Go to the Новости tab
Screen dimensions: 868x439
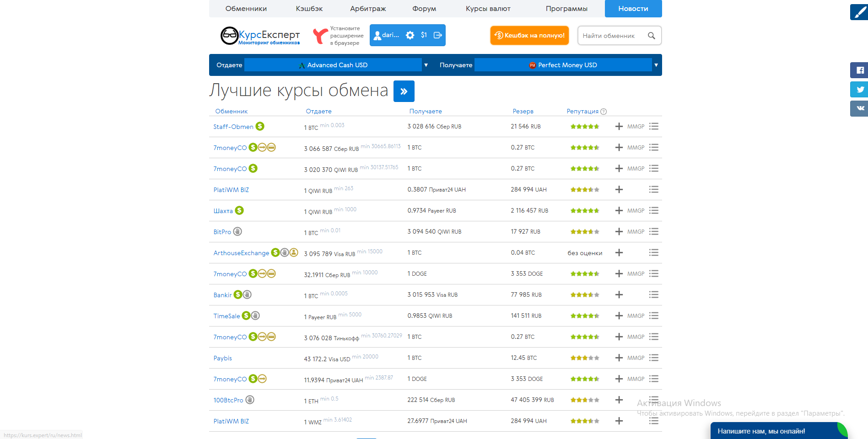[633, 9]
